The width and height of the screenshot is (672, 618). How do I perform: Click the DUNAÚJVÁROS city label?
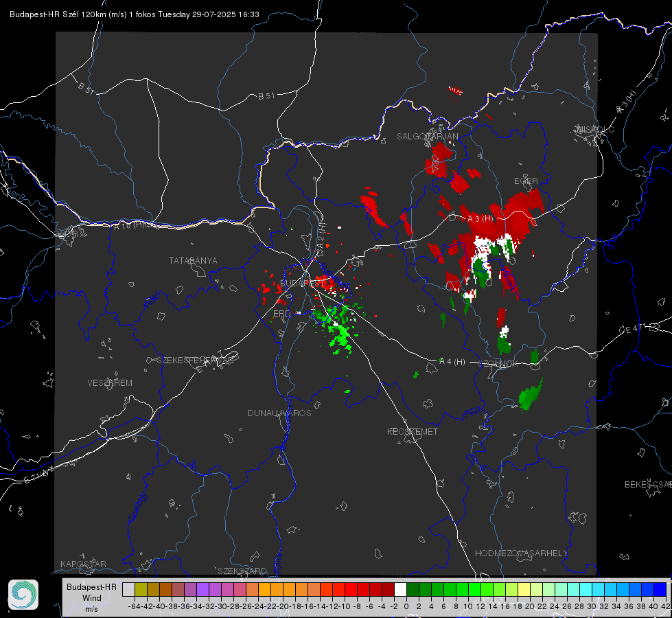tap(279, 413)
